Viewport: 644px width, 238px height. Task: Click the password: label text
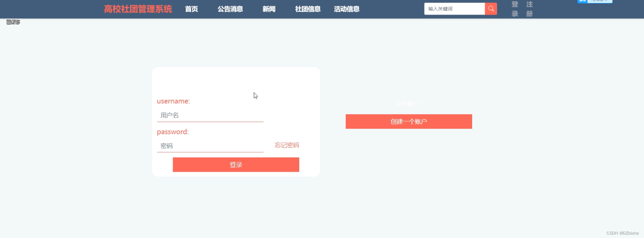coord(173,132)
